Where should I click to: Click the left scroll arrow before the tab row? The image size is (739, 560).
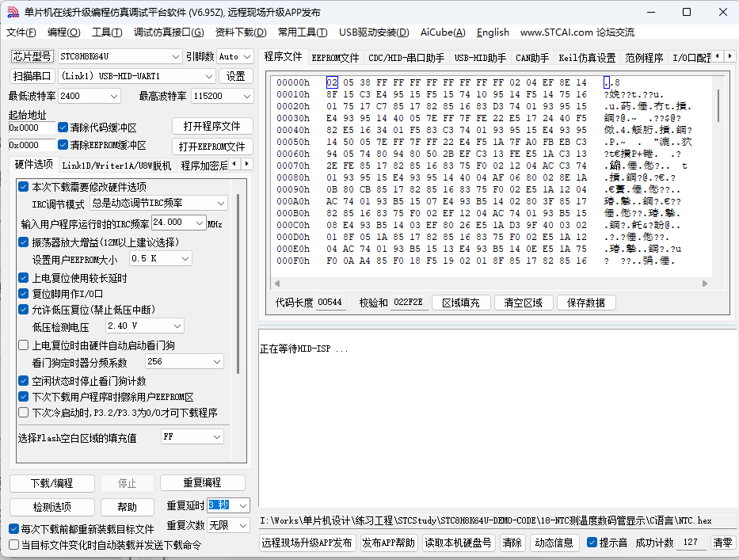pyautogui.click(x=718, y=56)
